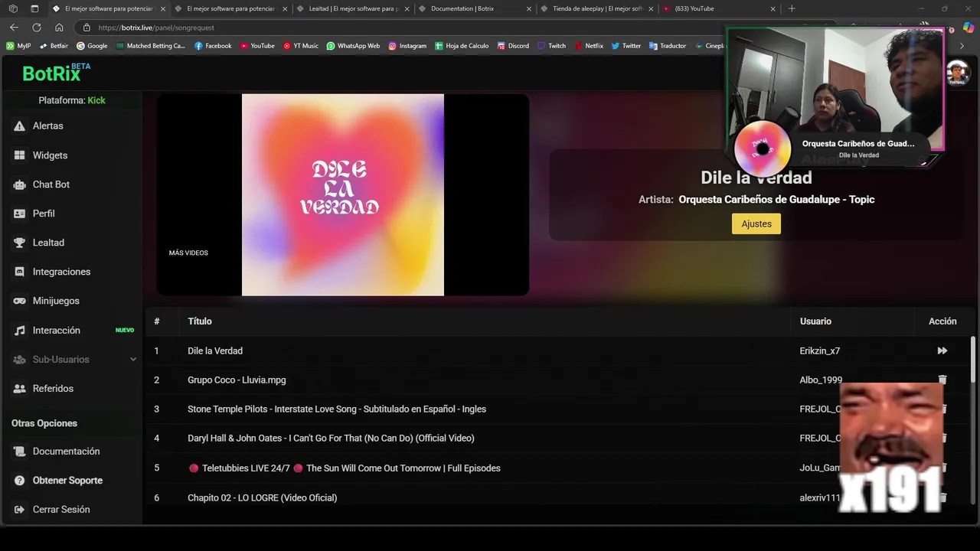The width and height of the screenshot is (980, 551).
Task: Open the Alertas sidebar section
Action: 47,126
